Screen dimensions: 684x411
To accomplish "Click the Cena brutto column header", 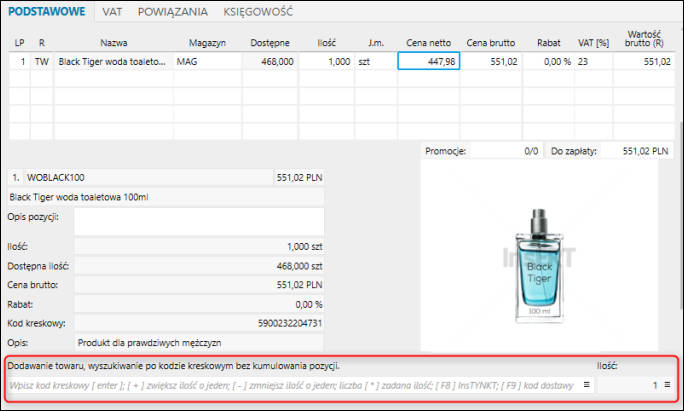I will 491,43.
